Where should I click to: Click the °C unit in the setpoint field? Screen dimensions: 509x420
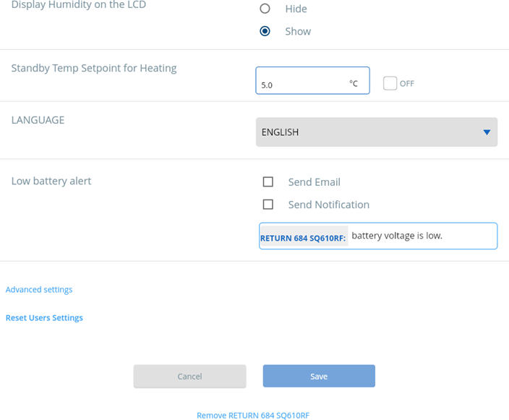[x=354, y=84]
